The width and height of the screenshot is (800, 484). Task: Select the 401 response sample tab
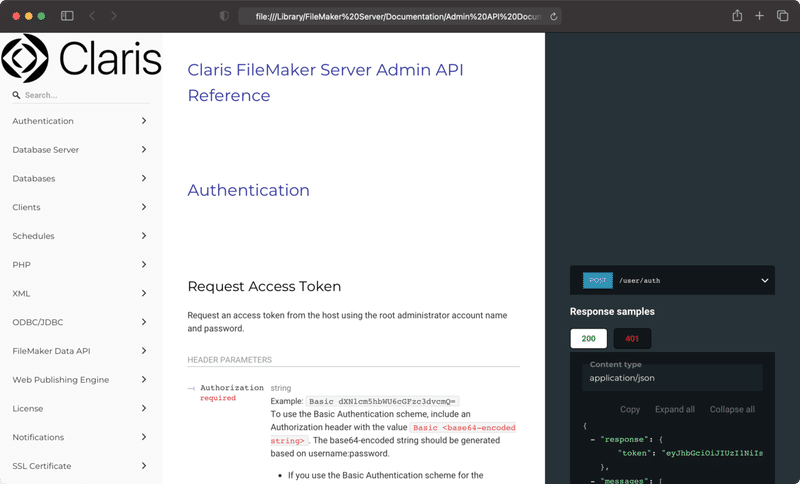coord(632,339)
